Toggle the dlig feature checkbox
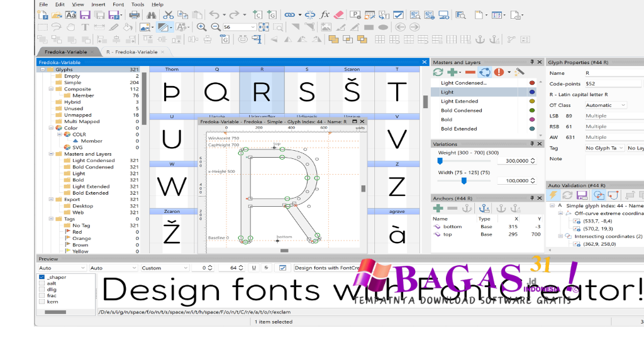The height and width of the screenshot is (338, 644). click(42, 289)
